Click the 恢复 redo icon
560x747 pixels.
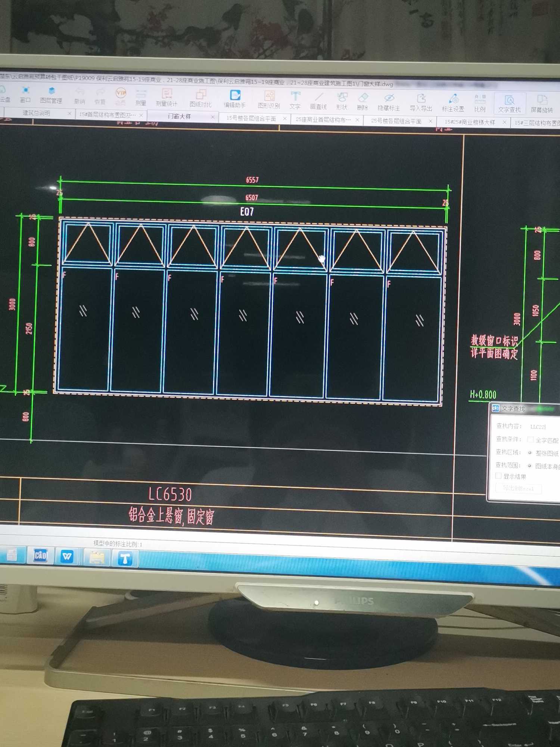[100, 97]
